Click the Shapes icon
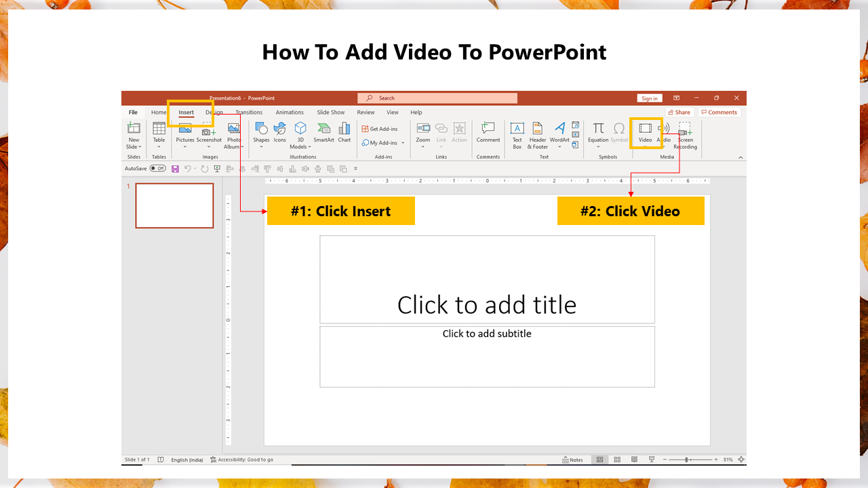Viewport: 868px width, 488px height. pyautogui.click(x=261, y=128)
